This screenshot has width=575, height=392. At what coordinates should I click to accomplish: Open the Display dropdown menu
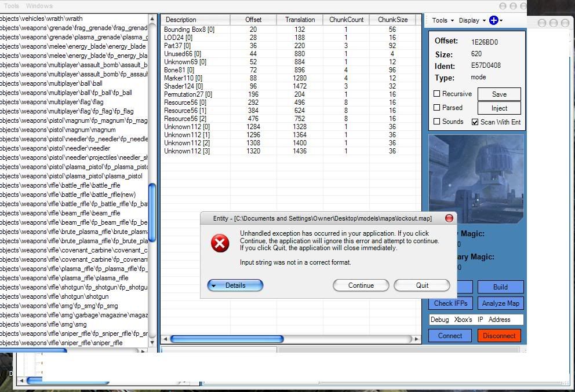pos(472,20)
